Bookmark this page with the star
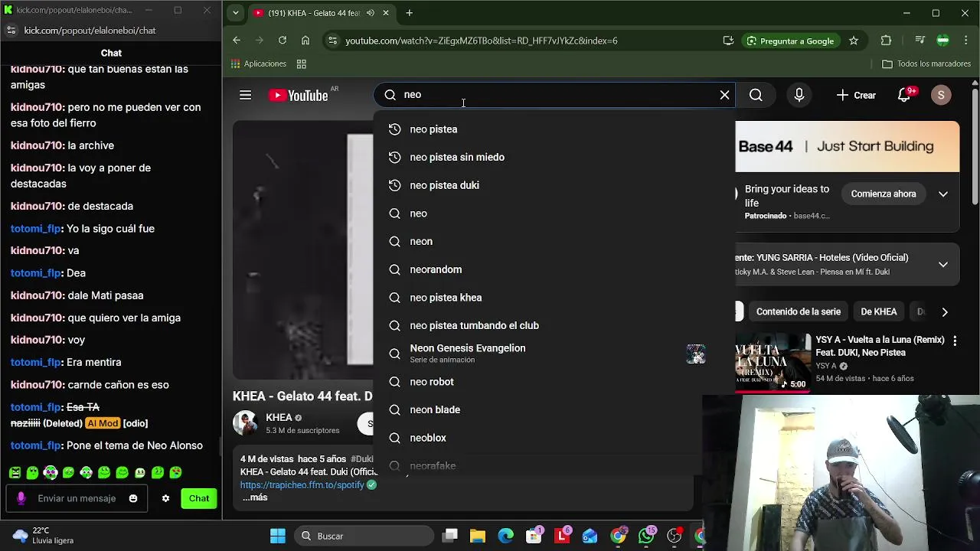The width and height of the screenshot is (980, 551). click(x=854, y=41)
